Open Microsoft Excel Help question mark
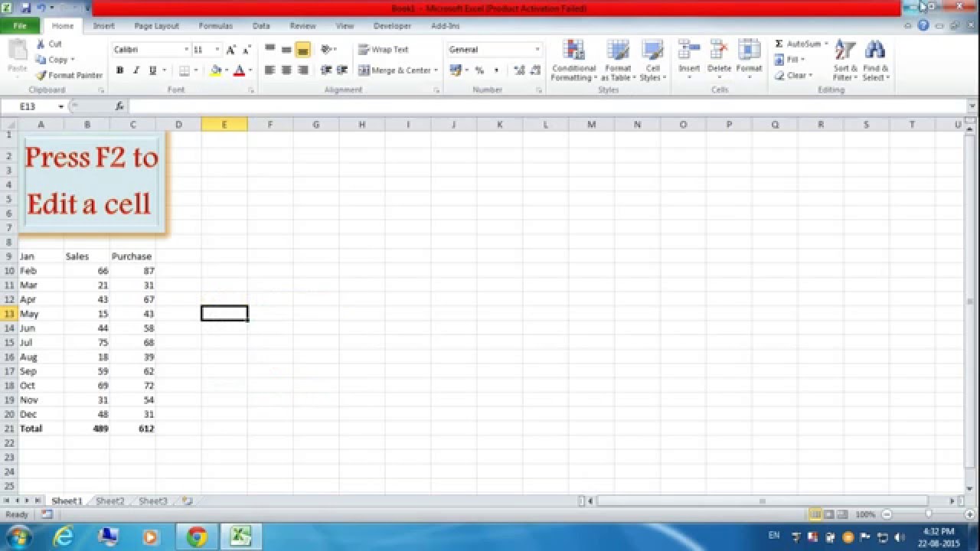This screenshot has height=551, width=980. click(923, 25)
